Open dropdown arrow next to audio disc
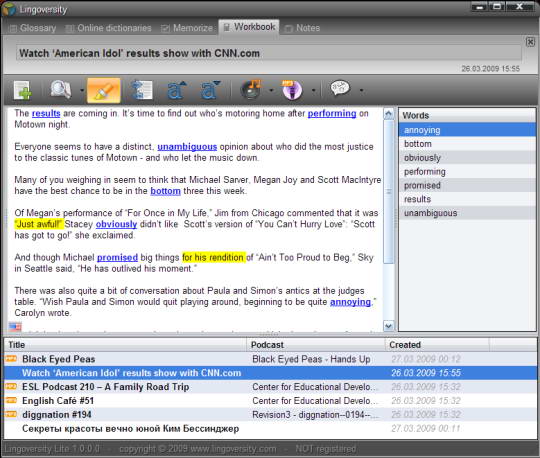 tap(271, 91)
